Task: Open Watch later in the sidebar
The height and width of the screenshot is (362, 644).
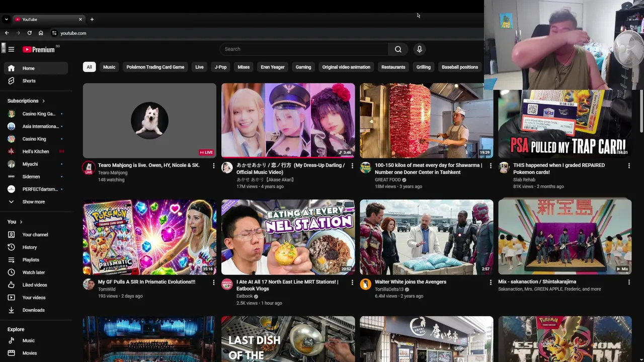Action: tap(35, 273)
